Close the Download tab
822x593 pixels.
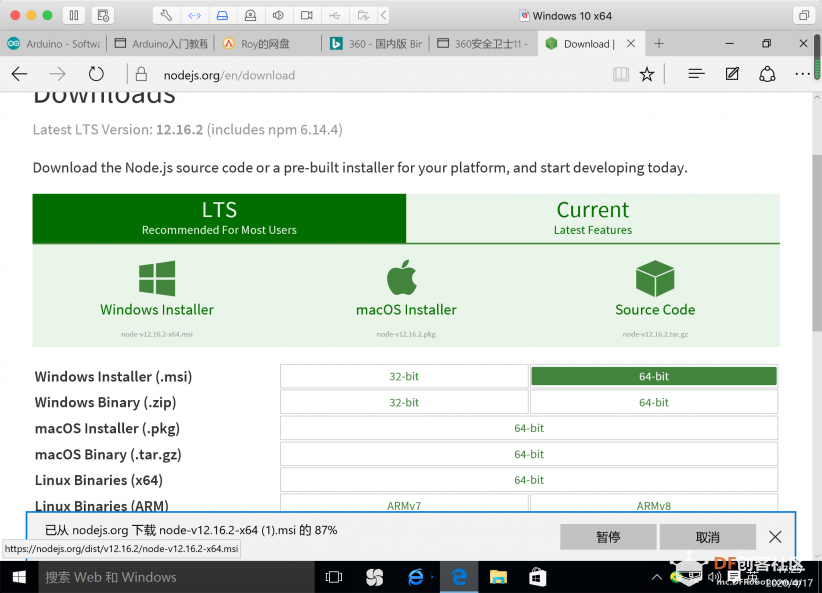[x=631, y=44]
